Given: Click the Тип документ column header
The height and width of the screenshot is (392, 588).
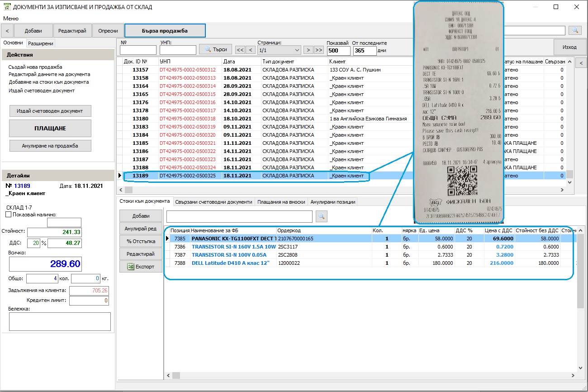Looking at the screenshot, I should point(294,62).
